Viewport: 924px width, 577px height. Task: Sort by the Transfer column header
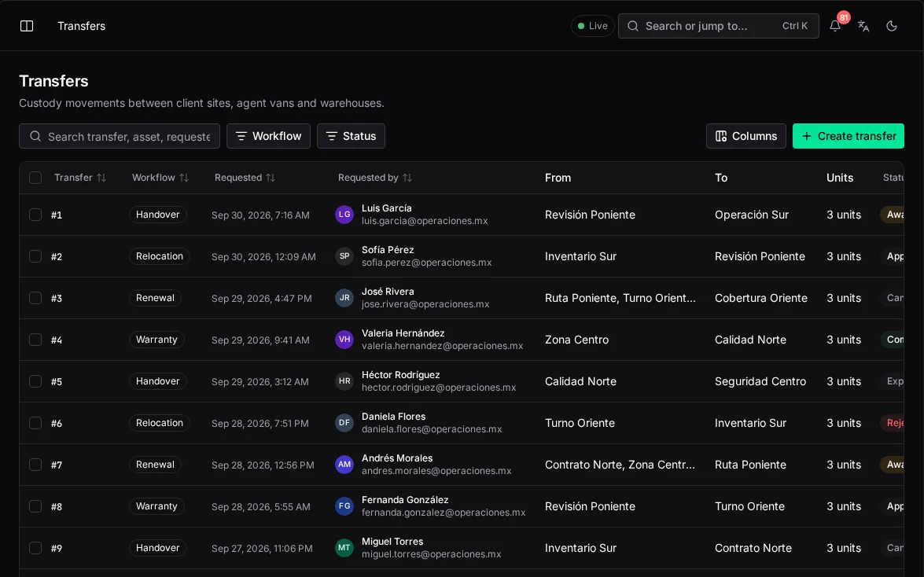tap(80, 178)
